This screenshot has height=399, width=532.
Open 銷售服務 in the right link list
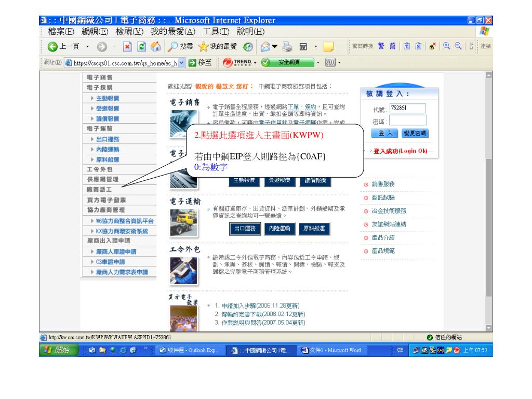pyautogui.click(x=383, y=184)
